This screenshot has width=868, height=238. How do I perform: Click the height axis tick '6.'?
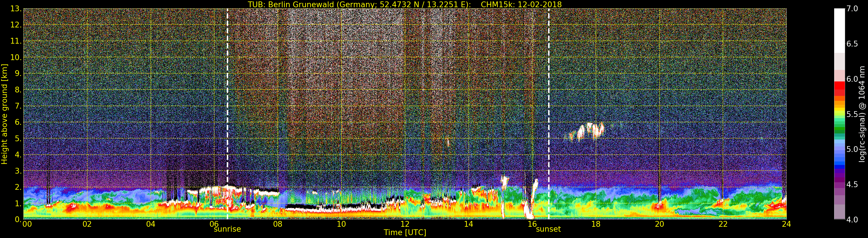point(18,122)
